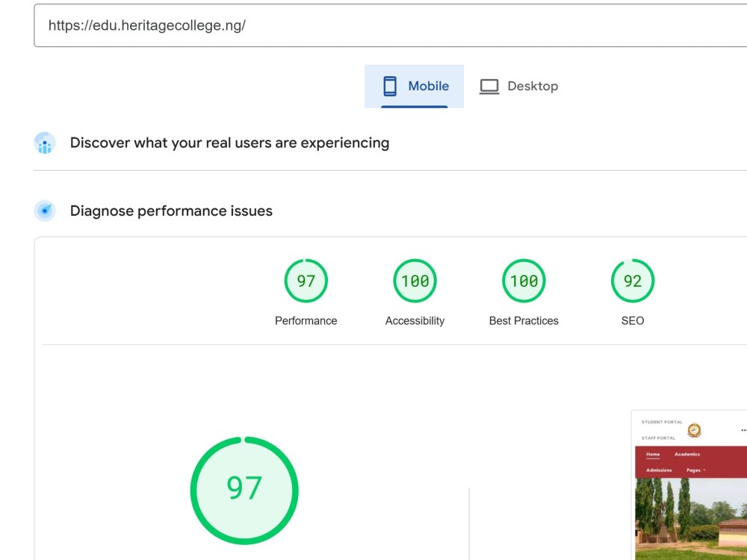
Task: Click Home menu item in thumbnail
Action: point(653,454)
